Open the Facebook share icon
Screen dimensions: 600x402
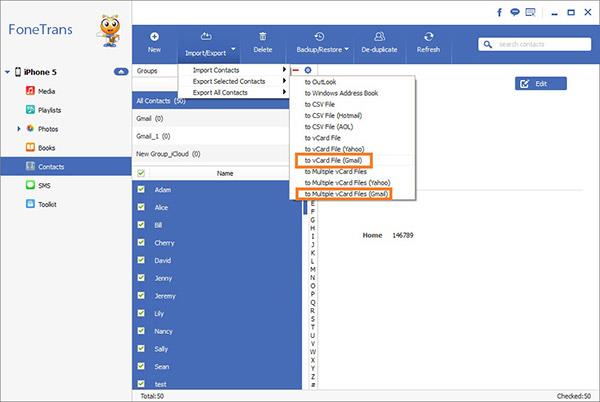coord(499,13)
